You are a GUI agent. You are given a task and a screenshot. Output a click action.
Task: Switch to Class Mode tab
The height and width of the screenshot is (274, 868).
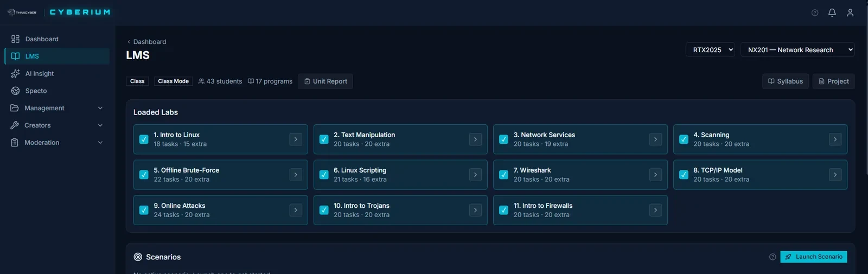point(174,81)
